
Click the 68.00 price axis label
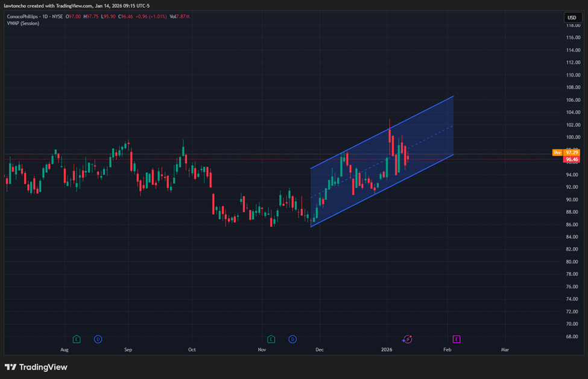(x=572, y=336)
